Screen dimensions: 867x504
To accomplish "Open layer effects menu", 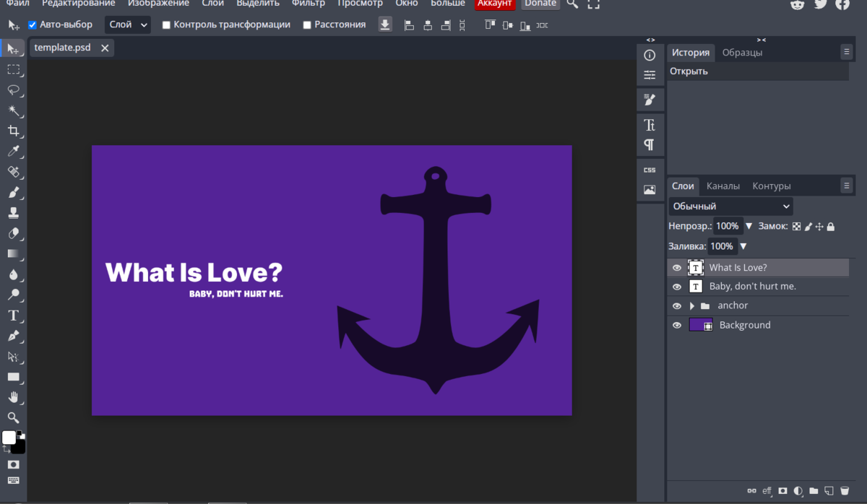I will (767, 491).
